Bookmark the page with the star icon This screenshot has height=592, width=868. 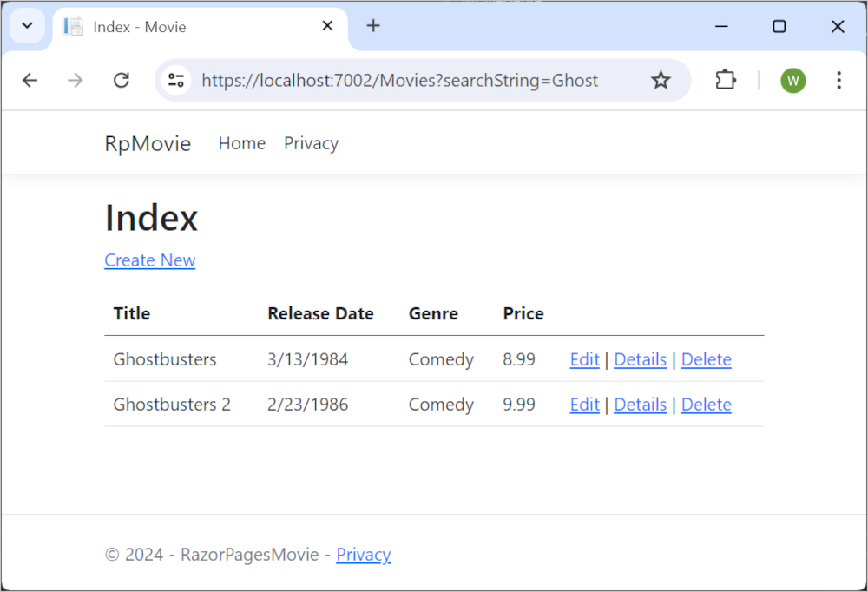click(x=661, y=80)
